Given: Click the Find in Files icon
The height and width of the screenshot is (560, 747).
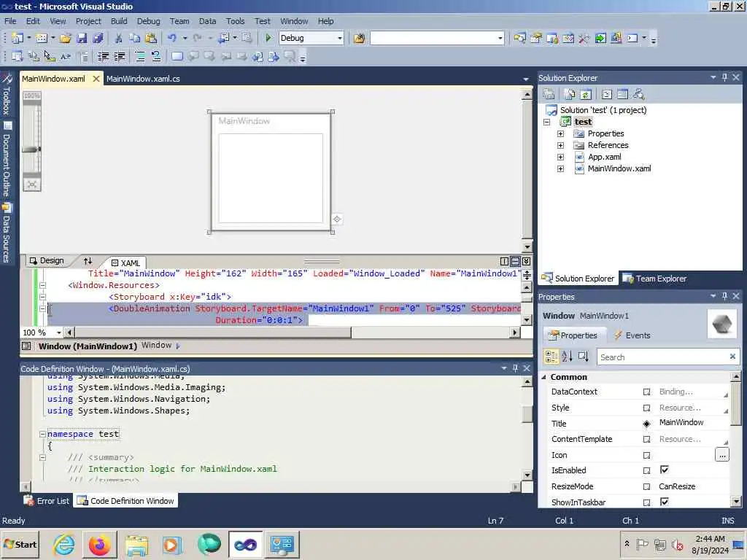Looking at the screenshot, I should coord(359,38).
